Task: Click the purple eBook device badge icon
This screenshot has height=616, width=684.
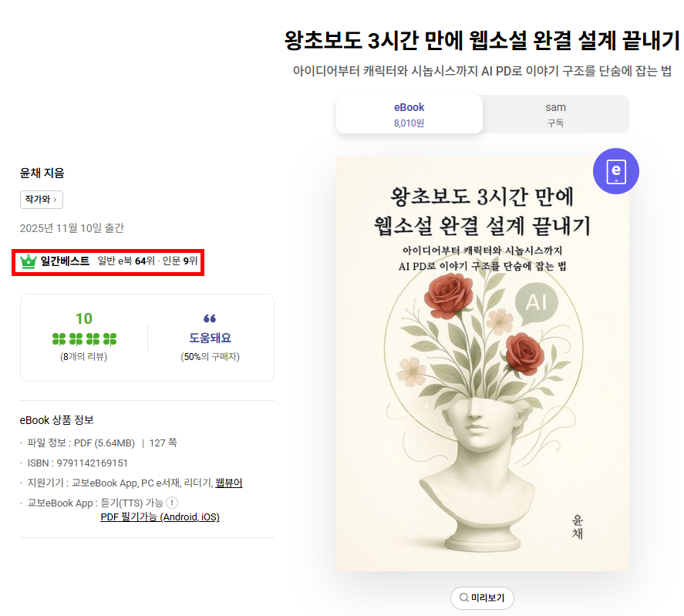Action: click(x=615, y=170)
